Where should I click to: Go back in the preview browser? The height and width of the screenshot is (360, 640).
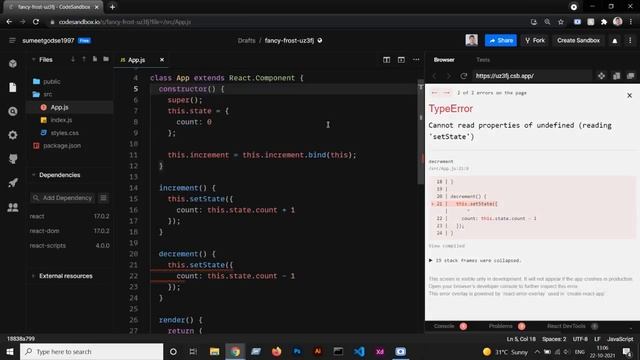pos(434,76)
